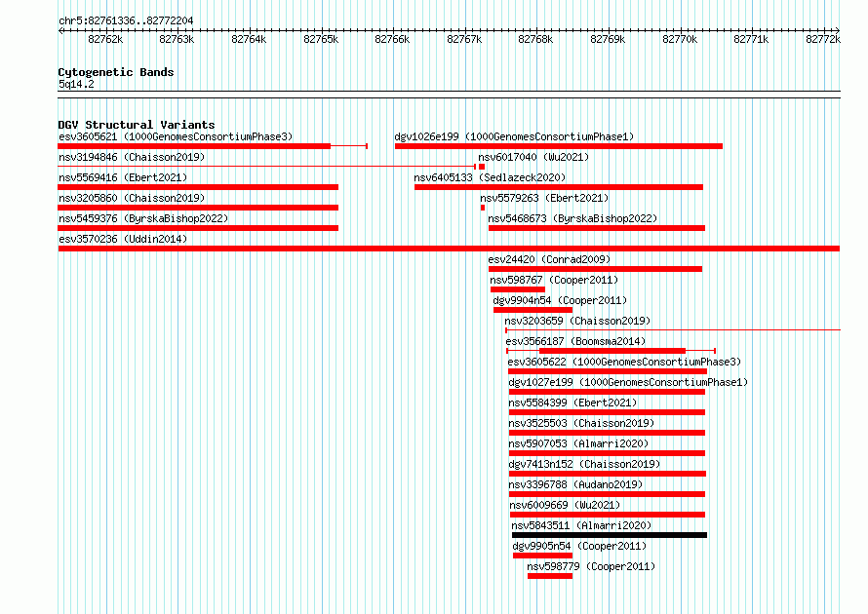The width and height of the screenshot is (868, 614).
Task: Click the nsv598767 short red bar
Action: pos(518,289)
